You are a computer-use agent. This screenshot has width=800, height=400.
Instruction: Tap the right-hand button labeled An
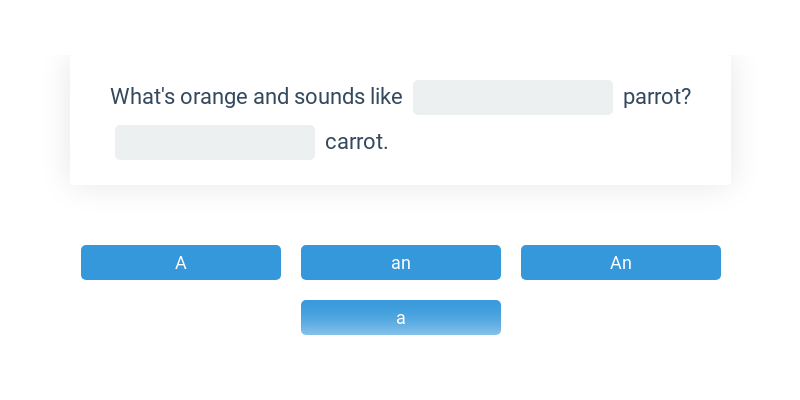pyautogui.click(x=620, y=262)
